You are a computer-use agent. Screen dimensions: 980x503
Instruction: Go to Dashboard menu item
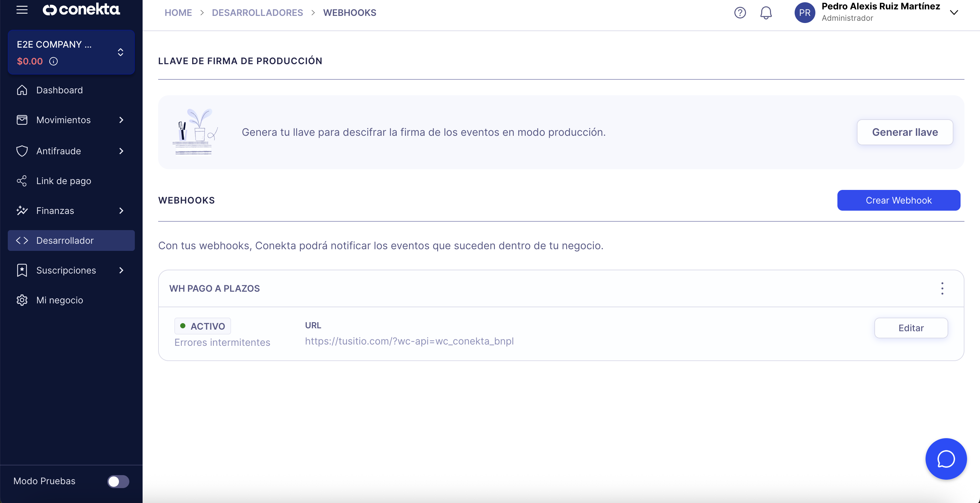[x=71, y=90]
